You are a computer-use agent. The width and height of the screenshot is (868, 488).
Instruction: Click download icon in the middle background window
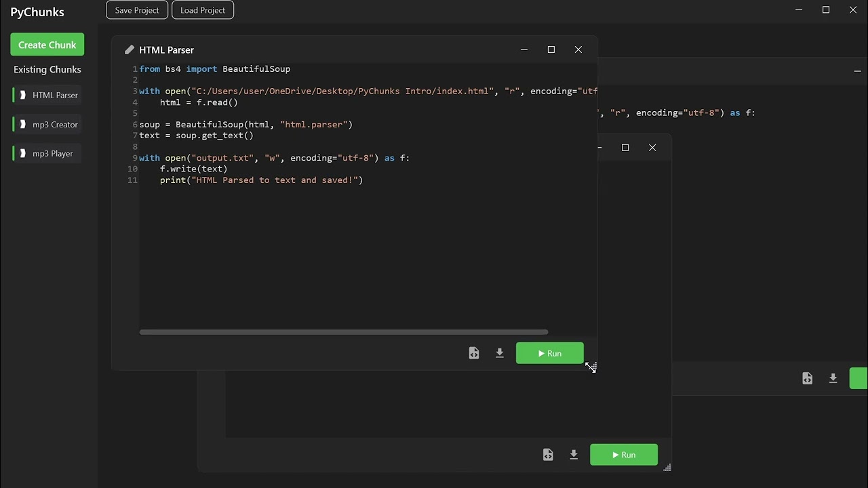tap(574, 455)
